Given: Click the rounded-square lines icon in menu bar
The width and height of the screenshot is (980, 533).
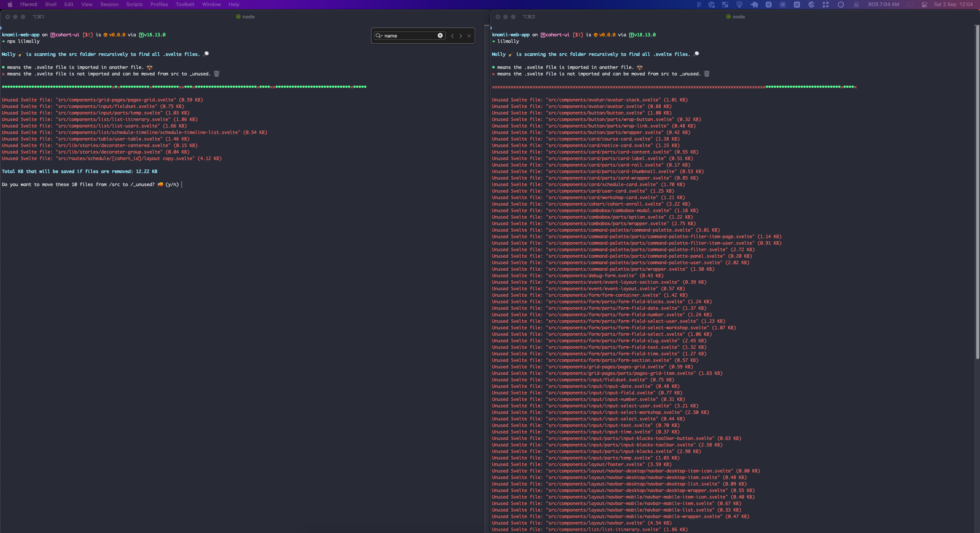Looking at the screenshot, I should (x=797, y=5).
